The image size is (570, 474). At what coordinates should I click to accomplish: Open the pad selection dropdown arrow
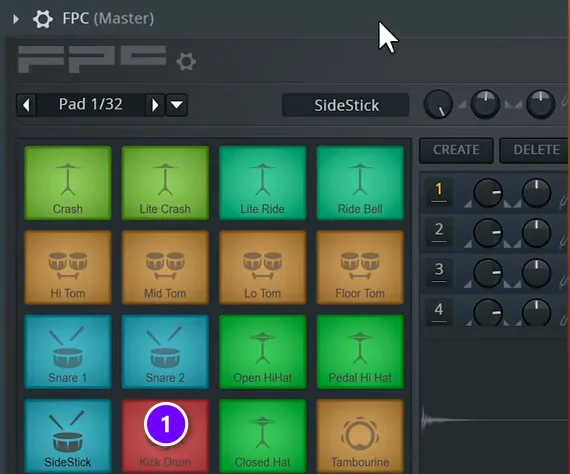177,105
